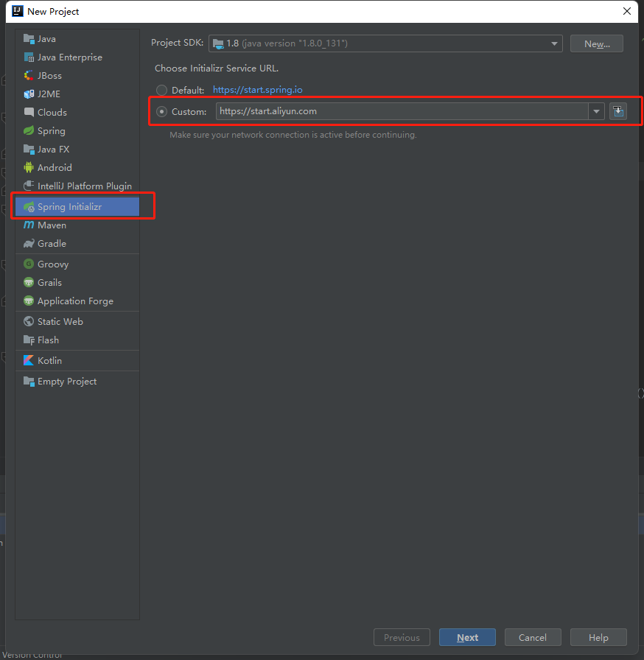Select the Default initializr service radio button
The image size is (644, 660).
[x=161, y=90]
